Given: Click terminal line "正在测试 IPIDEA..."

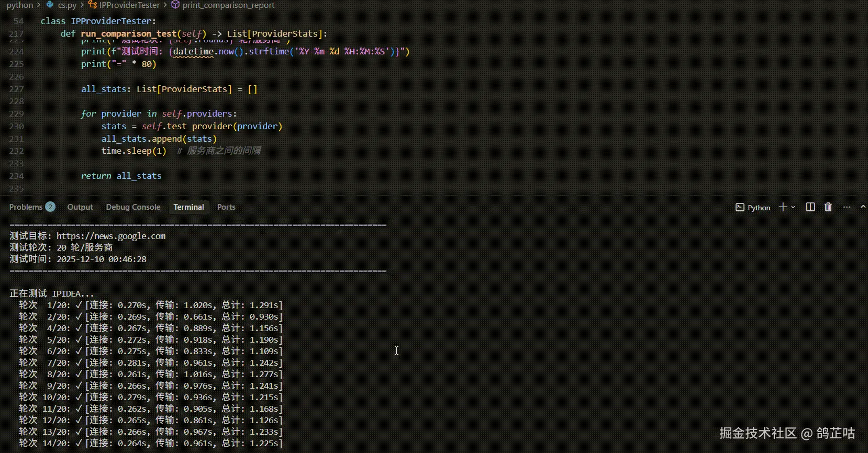Looking at the screenshot, I should [x=52, y=293].
